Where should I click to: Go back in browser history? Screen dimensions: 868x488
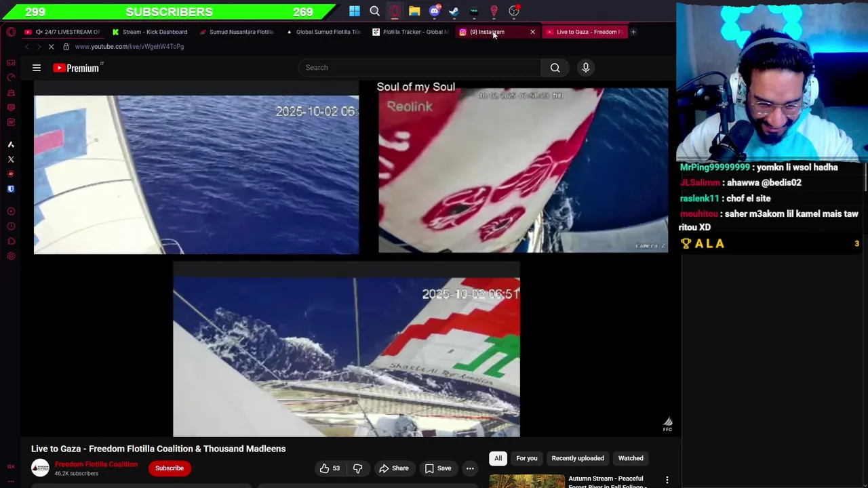pyautogui.click(x=27, y=47)
